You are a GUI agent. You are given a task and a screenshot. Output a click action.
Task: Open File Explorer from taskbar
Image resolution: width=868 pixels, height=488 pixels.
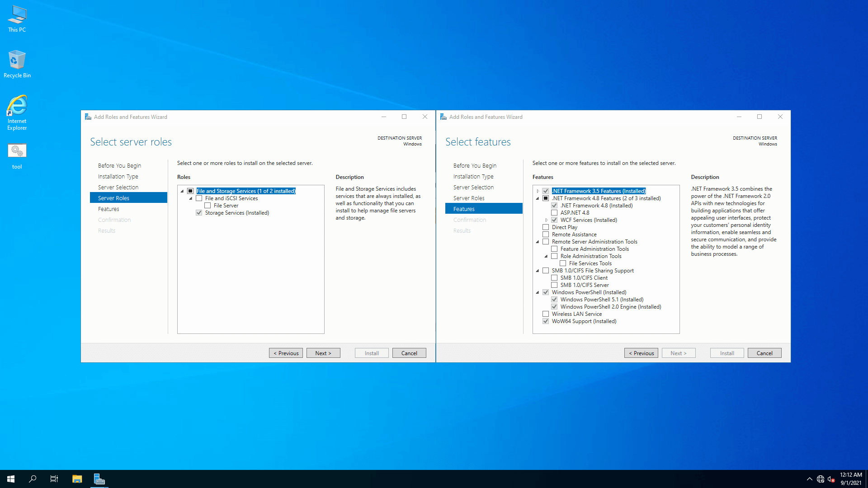tap(77, 479)
